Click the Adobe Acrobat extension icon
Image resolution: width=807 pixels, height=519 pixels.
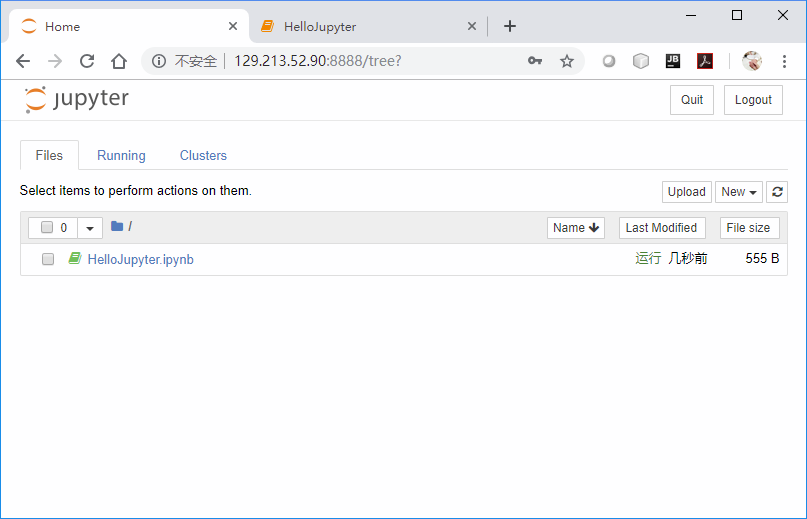pos(705,61)
